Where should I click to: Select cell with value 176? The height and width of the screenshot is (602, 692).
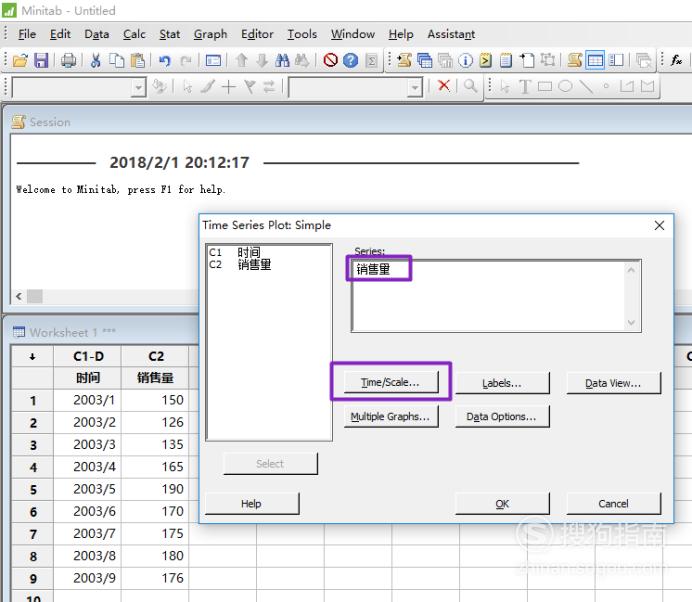pyautogui.click(x=155, y=578)
